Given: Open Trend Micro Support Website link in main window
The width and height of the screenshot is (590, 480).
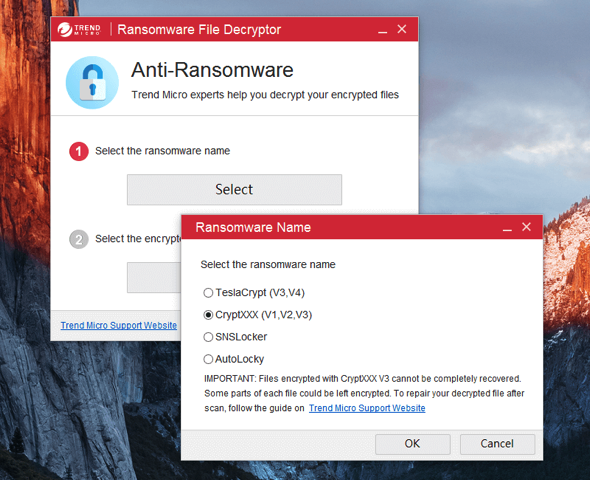Looking at the screenshot, I should coord(119,325).
